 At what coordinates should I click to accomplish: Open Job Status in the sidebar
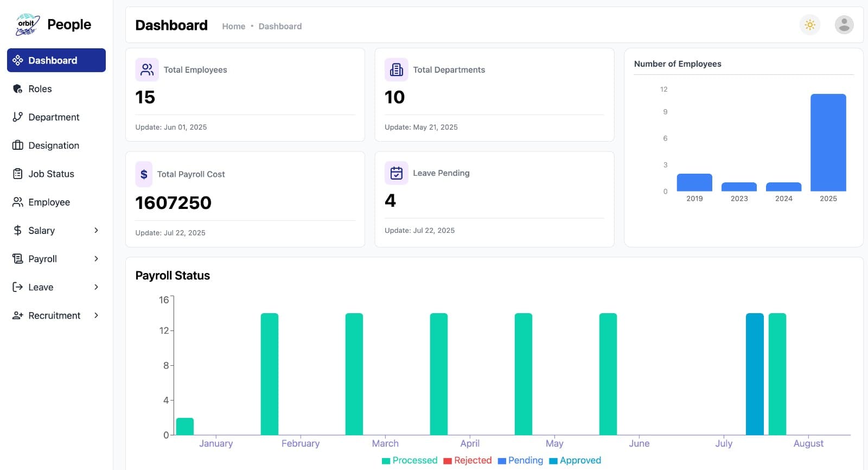coord(56,174)
